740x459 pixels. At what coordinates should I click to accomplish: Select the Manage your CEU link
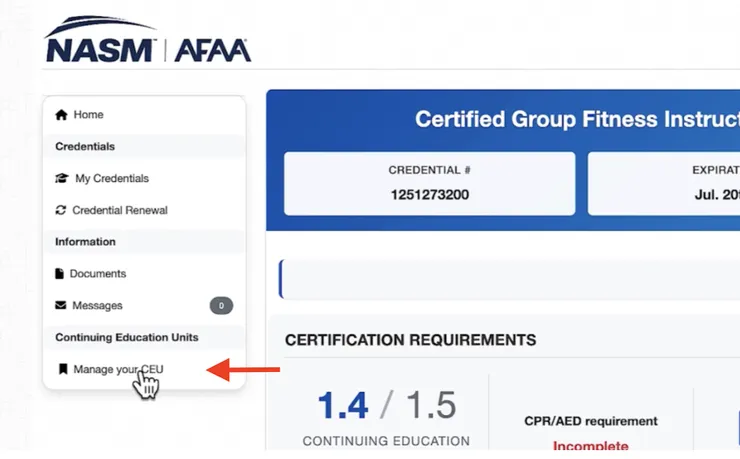click(x=118, y=370)
